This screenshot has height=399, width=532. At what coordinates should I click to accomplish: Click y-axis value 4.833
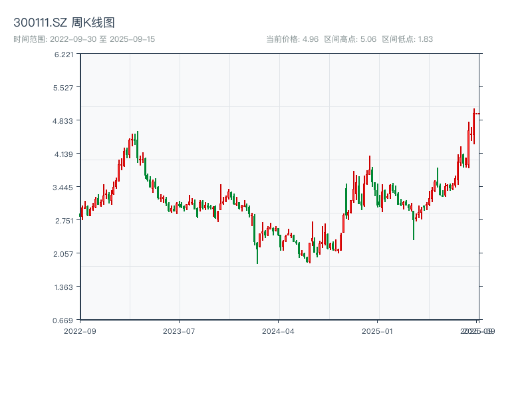[x=63, y=121]
